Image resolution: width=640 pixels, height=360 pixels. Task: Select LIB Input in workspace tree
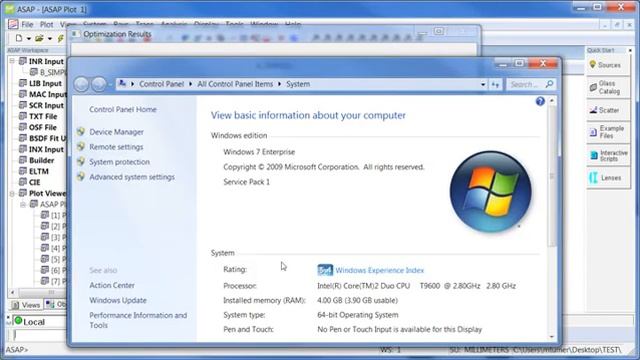pos(45,83)
